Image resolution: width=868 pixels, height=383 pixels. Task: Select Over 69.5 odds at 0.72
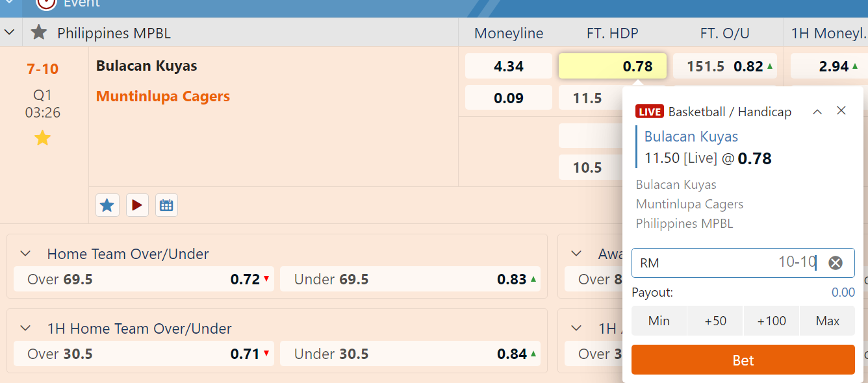(144, 279)
